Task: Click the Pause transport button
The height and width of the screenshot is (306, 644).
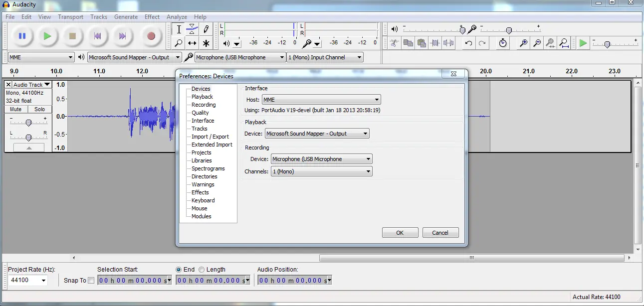Action: click(22, 36)
